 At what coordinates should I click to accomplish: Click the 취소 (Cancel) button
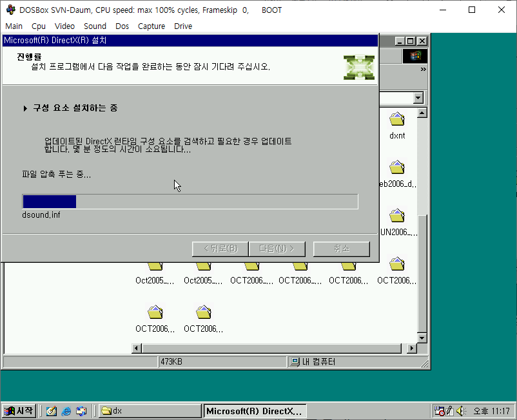[x=341, y=249]
